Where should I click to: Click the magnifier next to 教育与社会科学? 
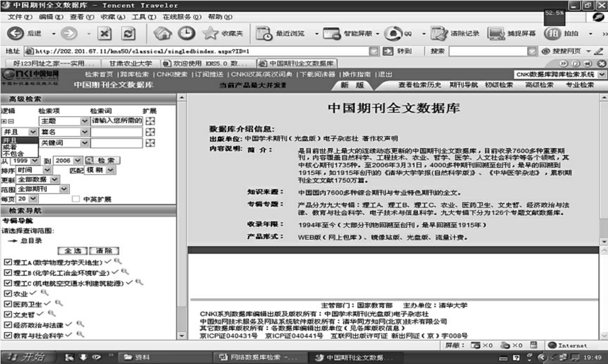point(80,334)
